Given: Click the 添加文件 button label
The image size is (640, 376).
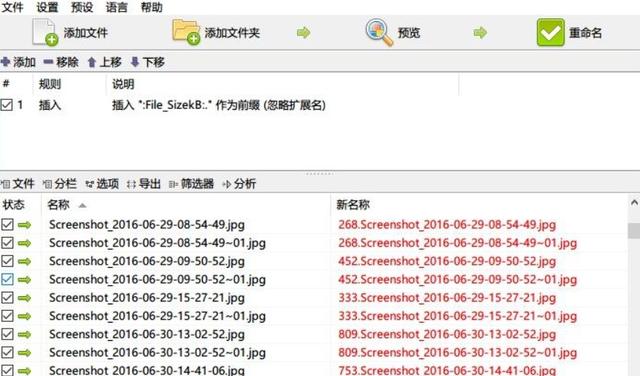Looking at the screenshot, I should (86, 33).
